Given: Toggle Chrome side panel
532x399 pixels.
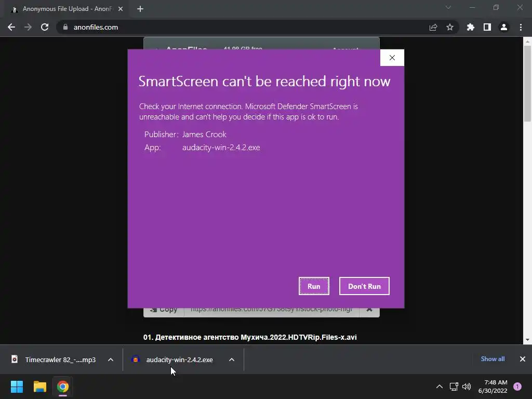Looking at the screenshot, I should point(487,27).
